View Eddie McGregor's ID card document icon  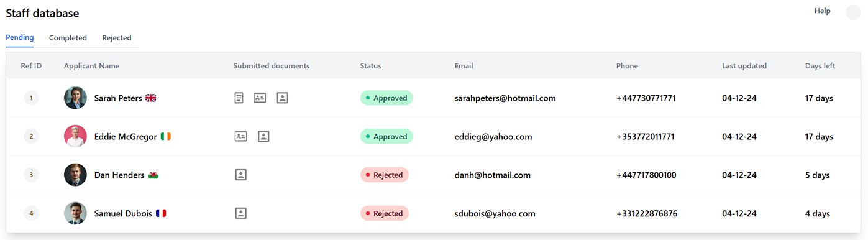click(240, 137)
